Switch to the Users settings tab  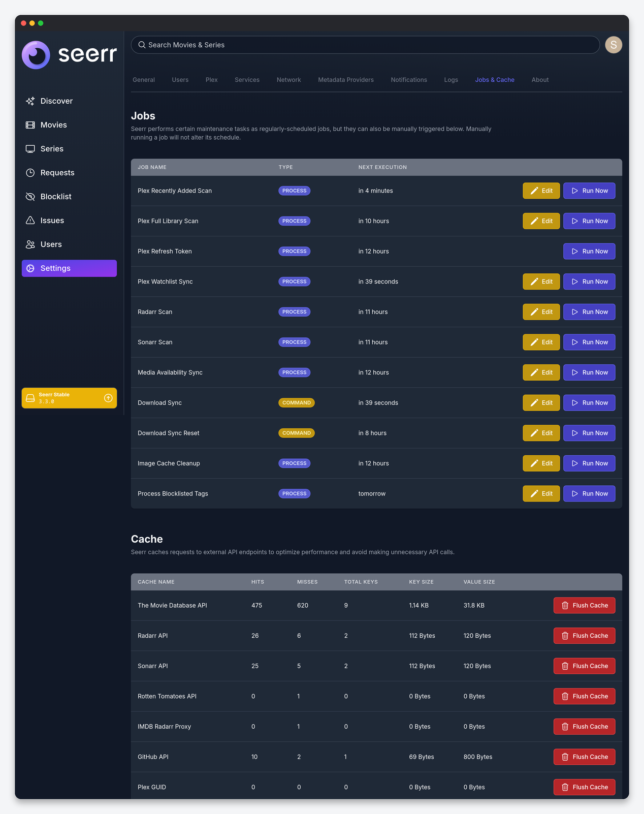coord(180,80)
